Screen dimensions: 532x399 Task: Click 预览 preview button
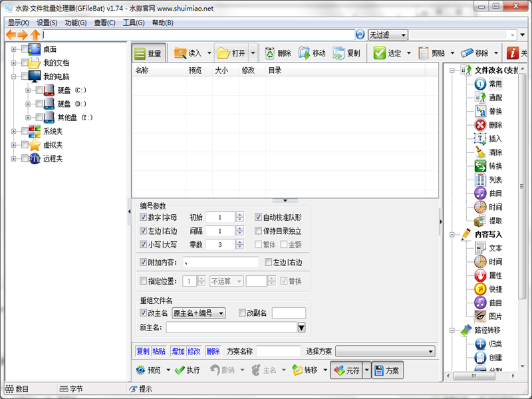point(148,370)
